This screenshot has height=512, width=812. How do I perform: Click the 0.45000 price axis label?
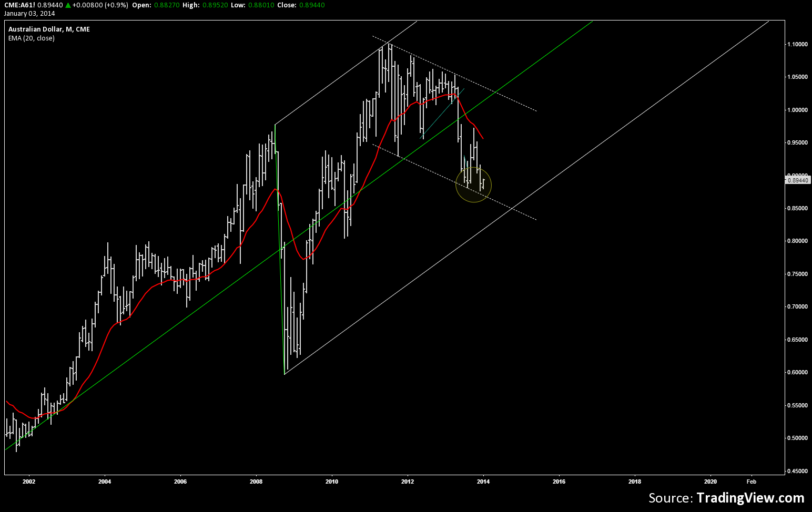pos(797,471)
